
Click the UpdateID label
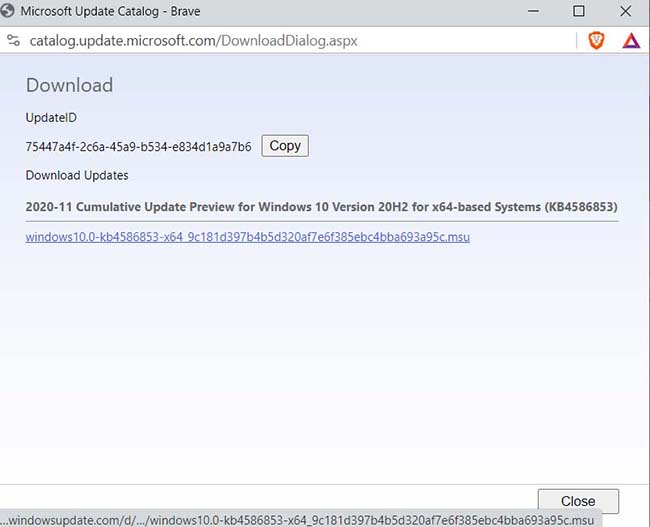click(51, 118)
